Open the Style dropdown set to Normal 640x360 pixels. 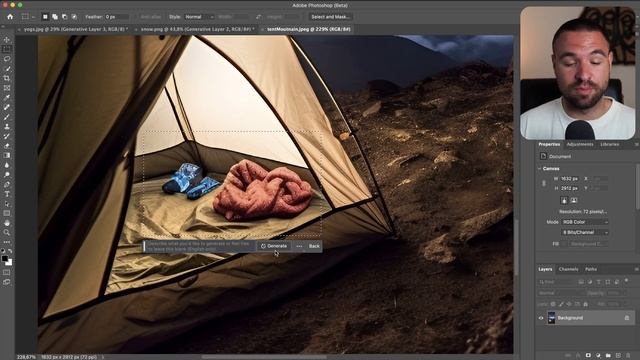click(199, 17)
